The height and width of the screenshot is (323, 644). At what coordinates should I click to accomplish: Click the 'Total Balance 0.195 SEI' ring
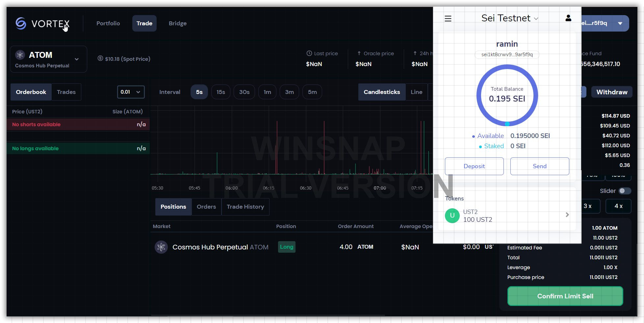tap(507, 95)
